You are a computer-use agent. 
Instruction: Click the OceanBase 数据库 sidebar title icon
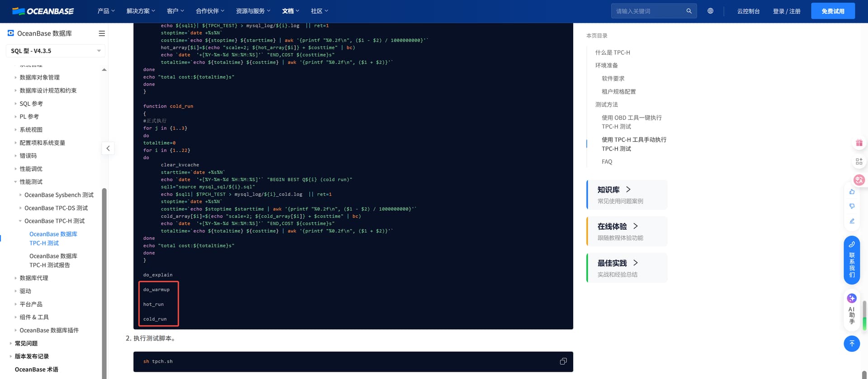(x=11, y=33)
